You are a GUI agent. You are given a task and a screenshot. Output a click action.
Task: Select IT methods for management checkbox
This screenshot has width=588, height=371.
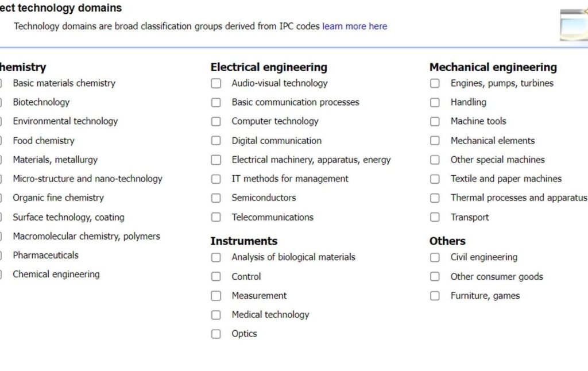pos(216,179)
